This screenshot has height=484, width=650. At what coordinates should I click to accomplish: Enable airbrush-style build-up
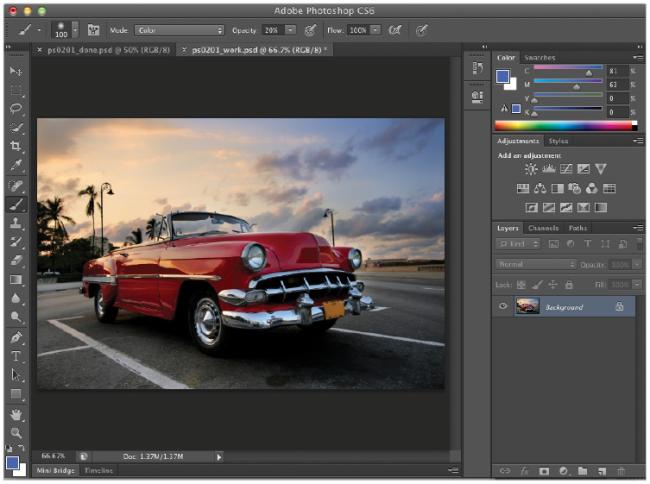tap(395, 30)
